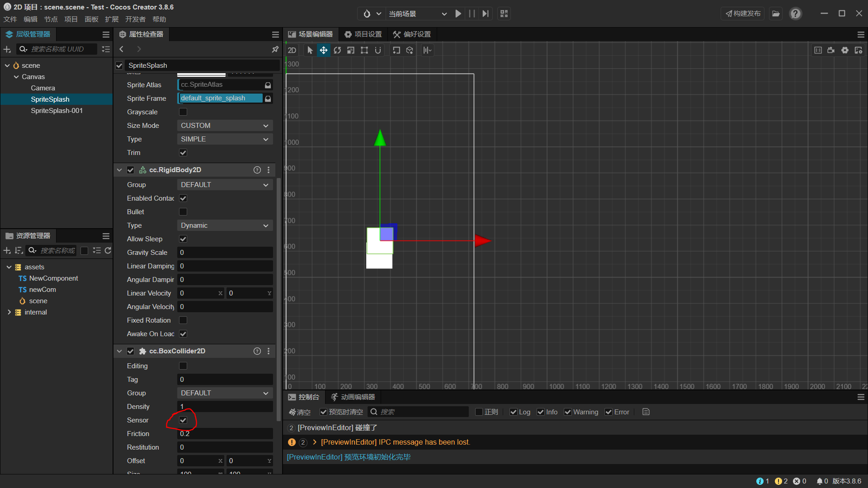The image size is (868, 488).
Task: Open help for cc.BoxCollider2D component
Action: [x=257, y=351]
